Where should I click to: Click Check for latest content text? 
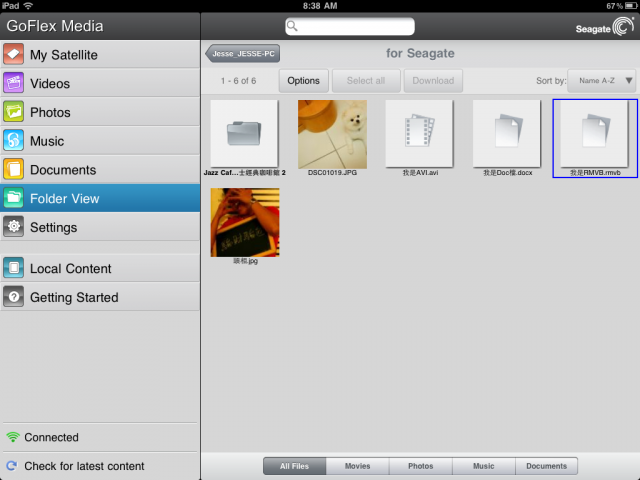tap(84, 466)
